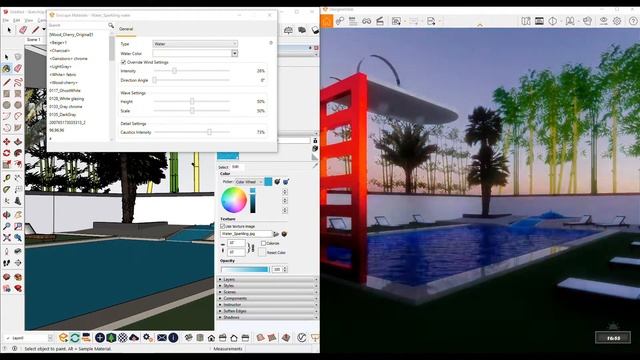Open the Enscape visual settings gear icon

point(617,21)
